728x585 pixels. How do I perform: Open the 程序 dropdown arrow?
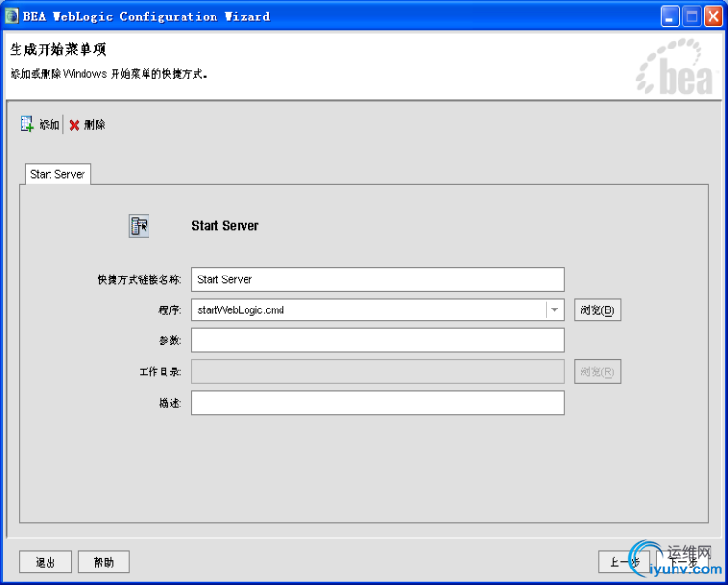(555, 309)
